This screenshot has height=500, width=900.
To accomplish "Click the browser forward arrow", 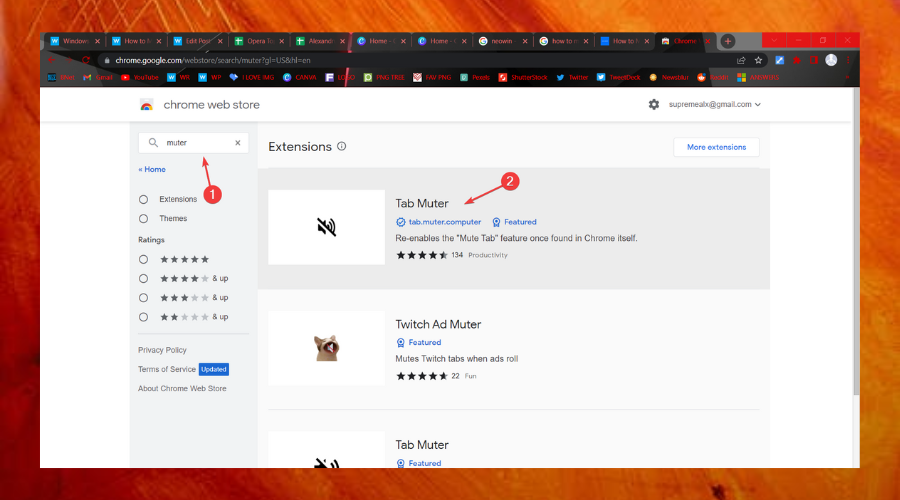I will point(69,60).
